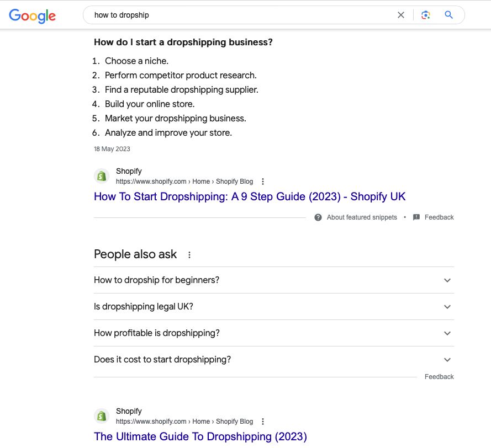
Task: Click the featured snippet Feedback flag icon
Action: 416,217
